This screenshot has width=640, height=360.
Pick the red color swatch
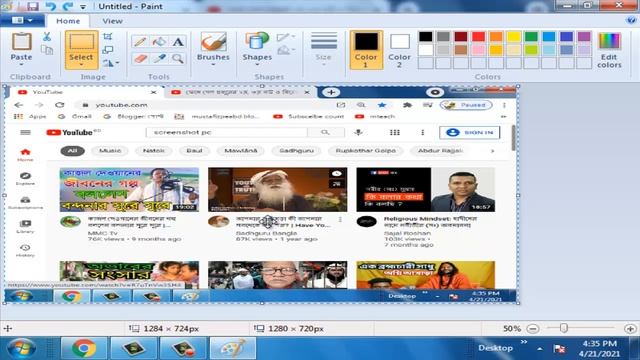pos(478,36)
